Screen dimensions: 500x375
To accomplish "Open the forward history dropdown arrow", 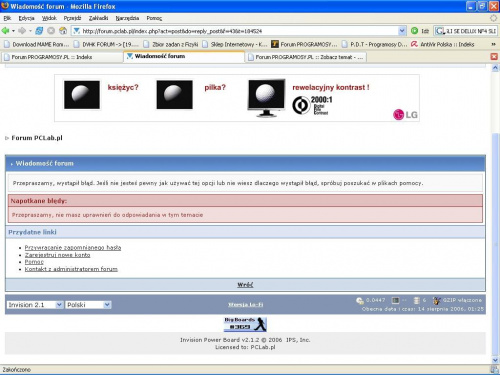I will tap(30, 31).
